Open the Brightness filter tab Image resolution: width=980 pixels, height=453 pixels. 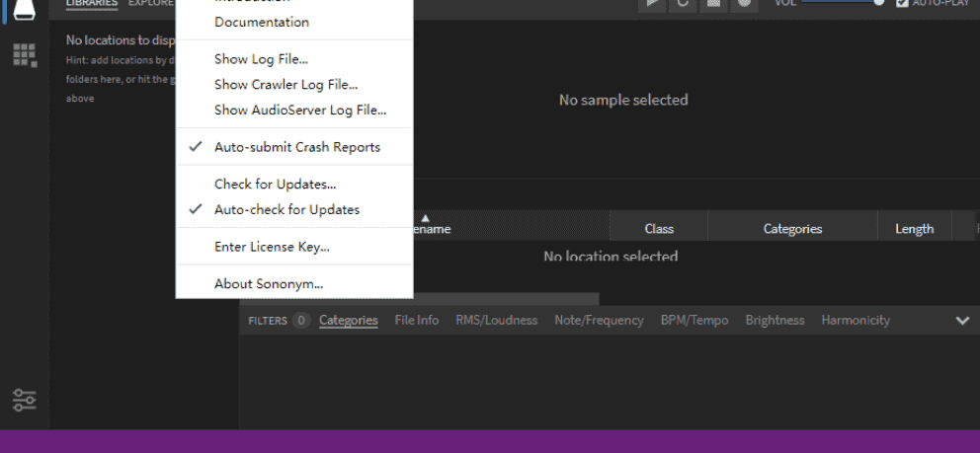pos(775,320)
